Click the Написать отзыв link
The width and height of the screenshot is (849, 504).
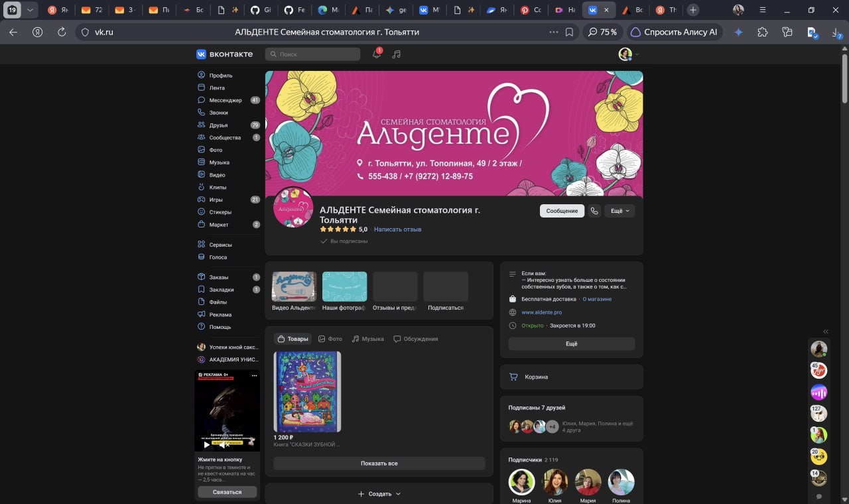coord(397,229)
